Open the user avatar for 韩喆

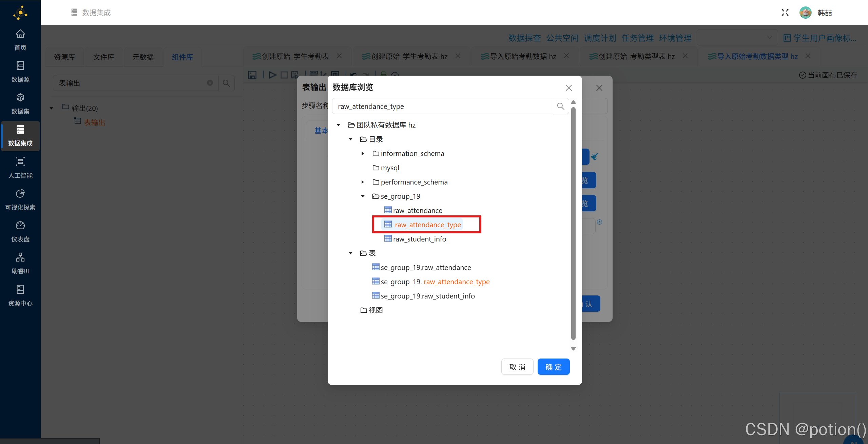pos(805,13)
